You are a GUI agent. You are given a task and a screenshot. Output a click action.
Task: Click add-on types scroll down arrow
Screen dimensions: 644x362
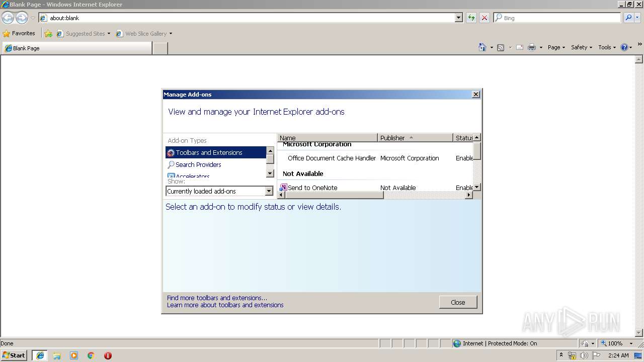click(270, 173)
